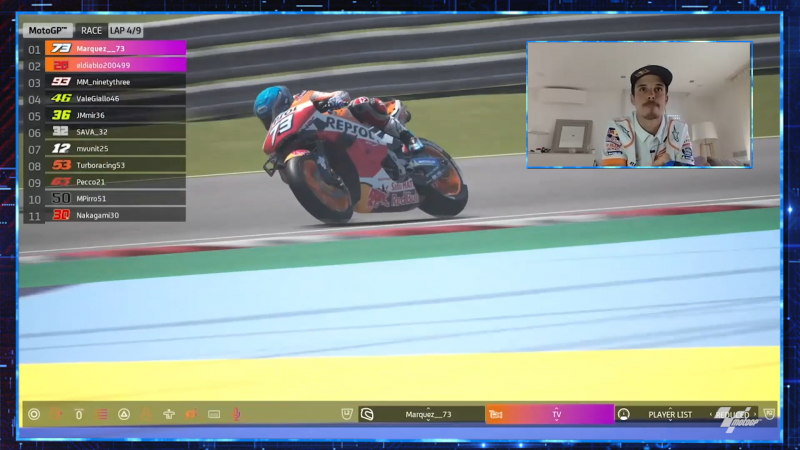Click the zero counter icon in toolbar

click(79, 414)
